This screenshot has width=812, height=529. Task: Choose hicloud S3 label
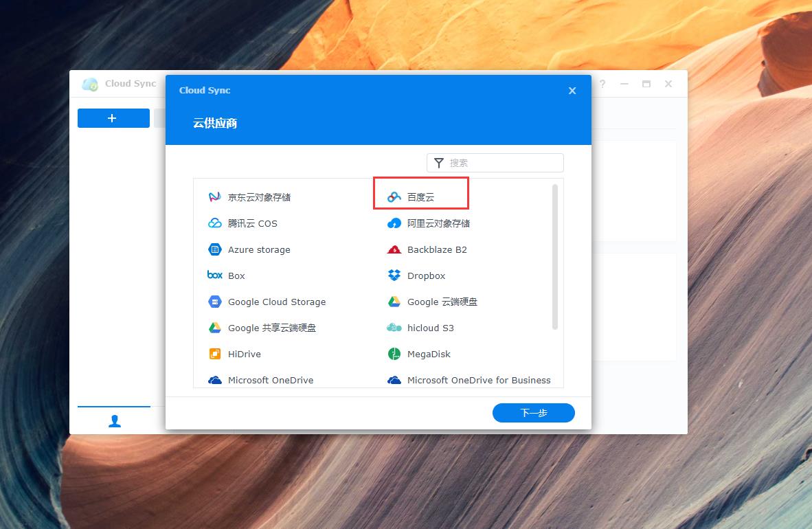430,328
